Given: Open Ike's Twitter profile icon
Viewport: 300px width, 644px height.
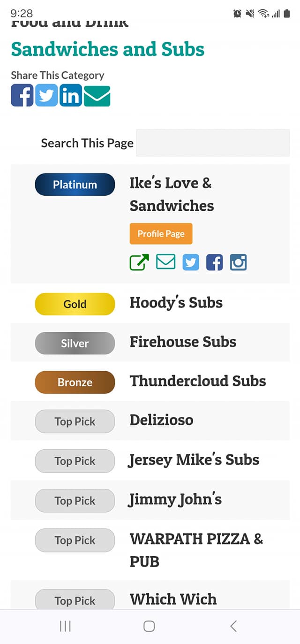Looking at the screenshot, I should [x=191, y=262].
